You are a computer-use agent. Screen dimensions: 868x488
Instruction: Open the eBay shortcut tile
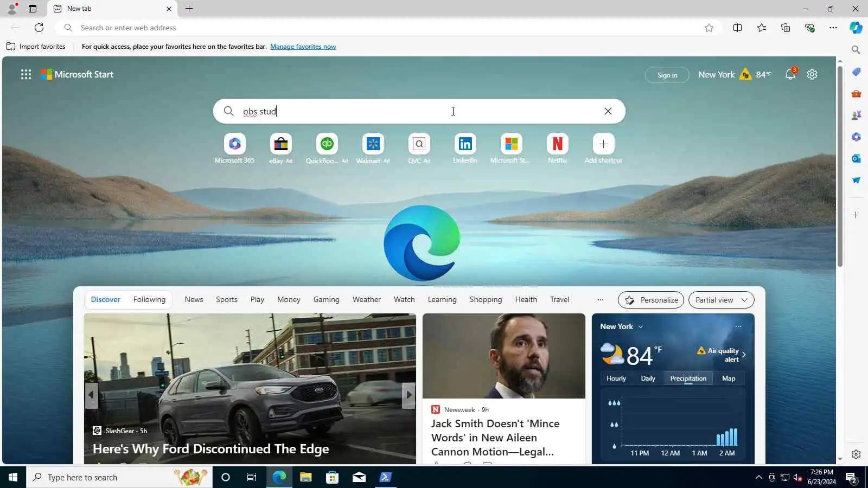tap(280, 144)
